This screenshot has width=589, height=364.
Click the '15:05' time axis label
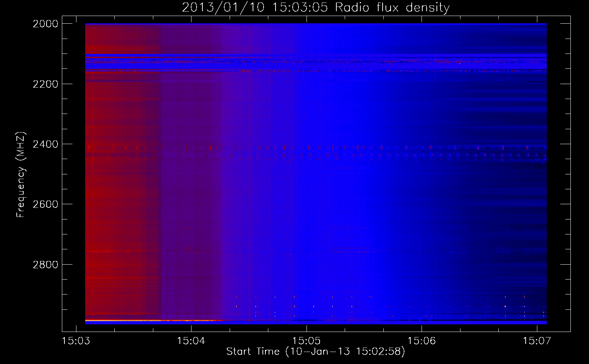point(307,341)
